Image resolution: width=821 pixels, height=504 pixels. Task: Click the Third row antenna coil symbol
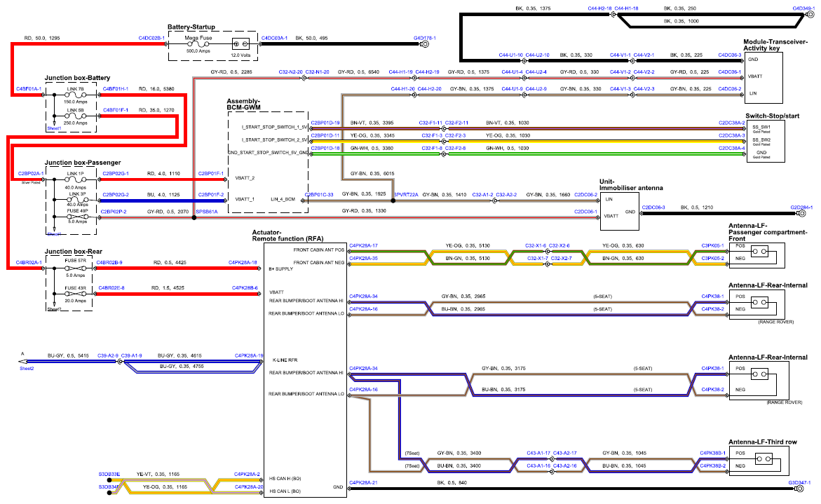pos(764,459)
